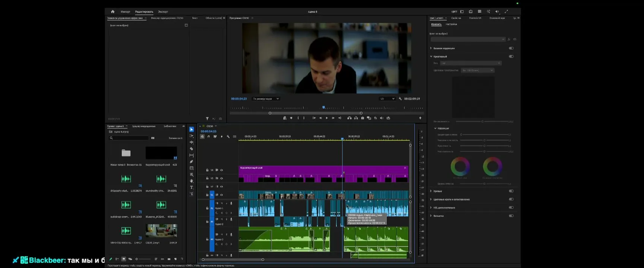Toggle V3 track visibility eye
The image size is (644, 268).
(221, 178)
